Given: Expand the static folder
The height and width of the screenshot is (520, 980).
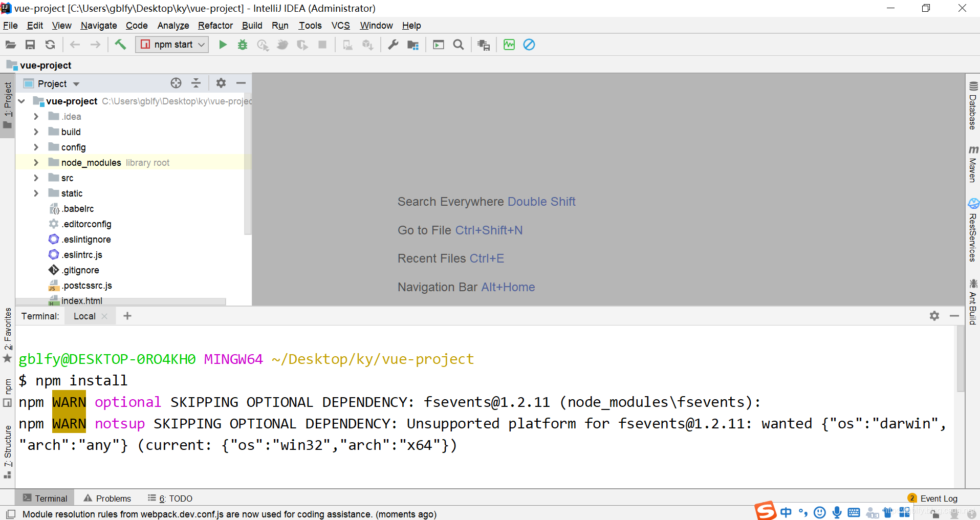Looking at the screenshot, I should click(36, 193).
